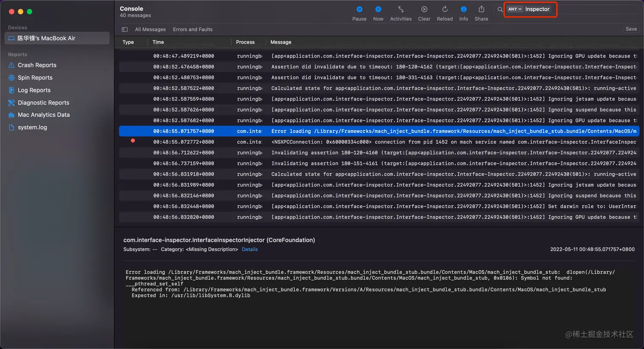Open the ANY search scope dropdown

click(x=515, y=9)
